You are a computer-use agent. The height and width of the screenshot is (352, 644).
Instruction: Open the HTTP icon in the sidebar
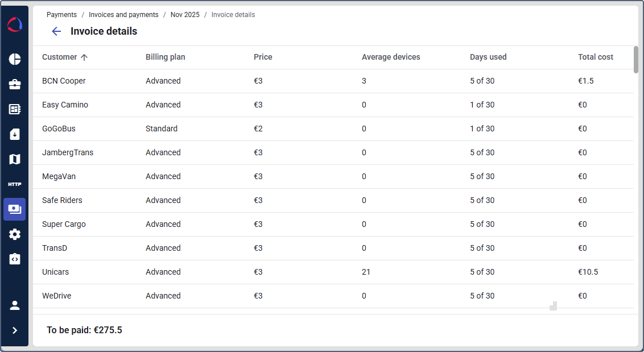click(x=15, y=184)
